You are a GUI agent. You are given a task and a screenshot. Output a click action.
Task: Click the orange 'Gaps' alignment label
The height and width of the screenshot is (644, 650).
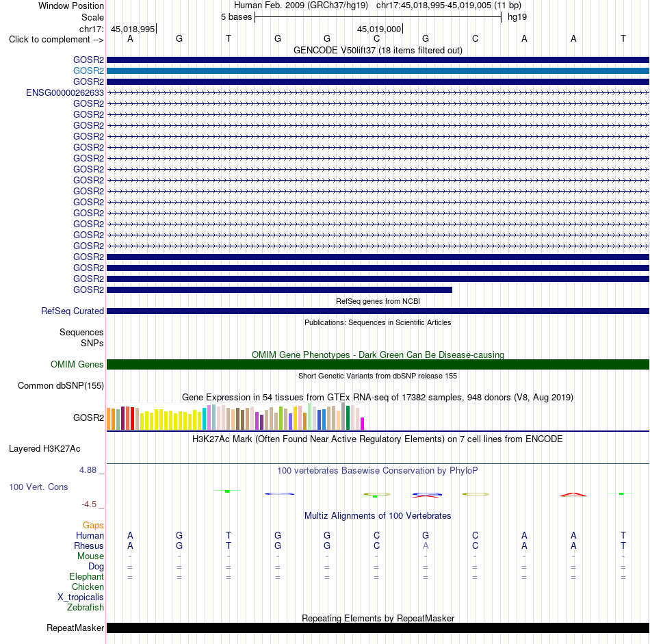(93, 526)
